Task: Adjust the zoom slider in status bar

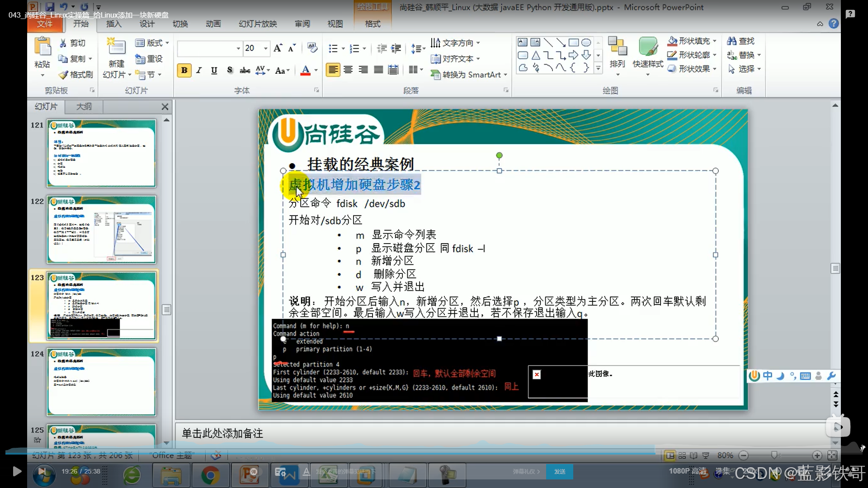Action: click(774, 455)
